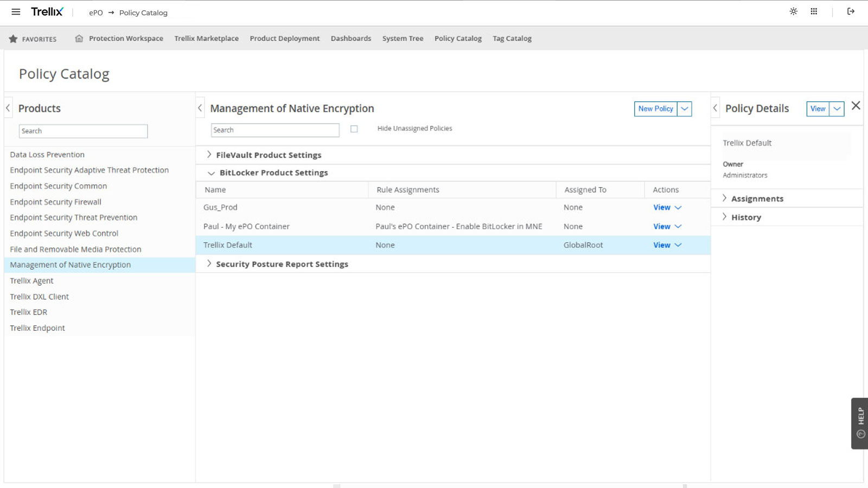Click the logout icon

pyautogui.click(x=851, y=11)
